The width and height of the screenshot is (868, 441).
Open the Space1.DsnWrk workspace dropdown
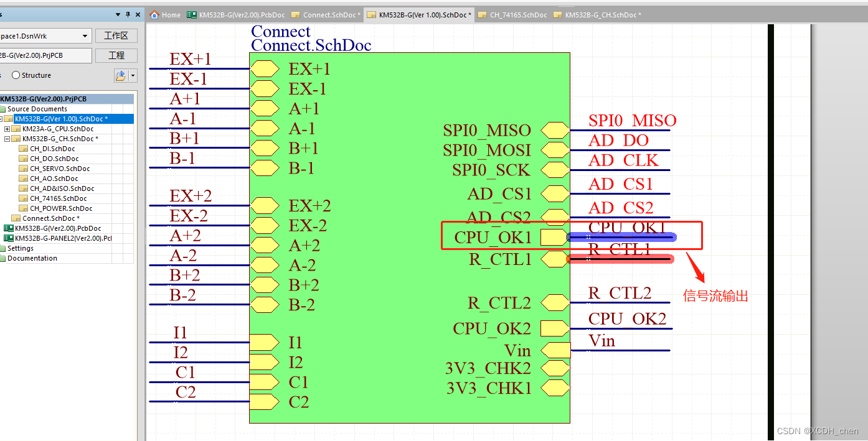(86, 35)
